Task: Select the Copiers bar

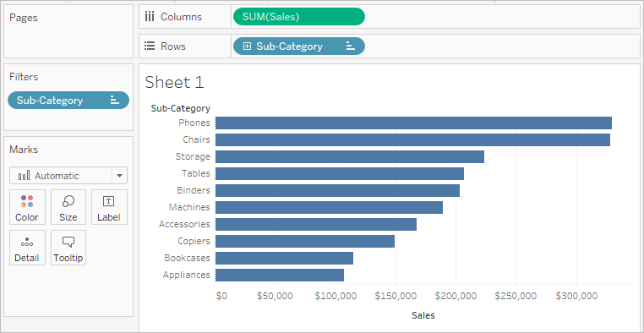Action: [305, 241]
